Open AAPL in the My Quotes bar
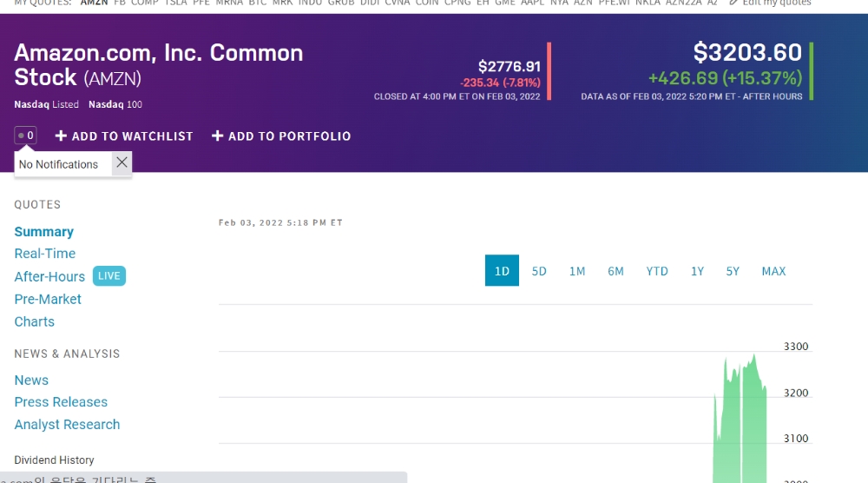 point(533,3)
